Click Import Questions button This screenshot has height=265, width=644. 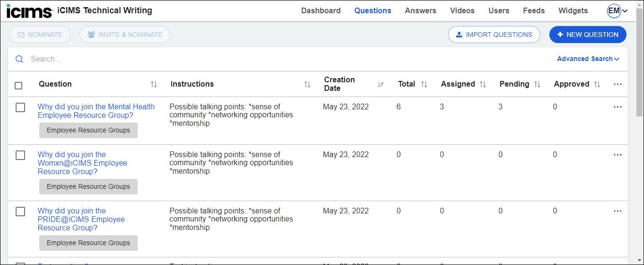[x=494, y=35]
